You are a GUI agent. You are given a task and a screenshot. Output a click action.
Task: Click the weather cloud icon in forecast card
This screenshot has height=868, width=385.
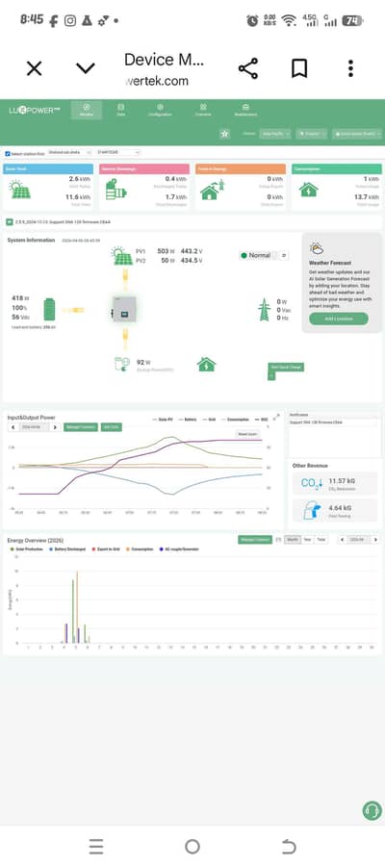click(x=317, y=248)
